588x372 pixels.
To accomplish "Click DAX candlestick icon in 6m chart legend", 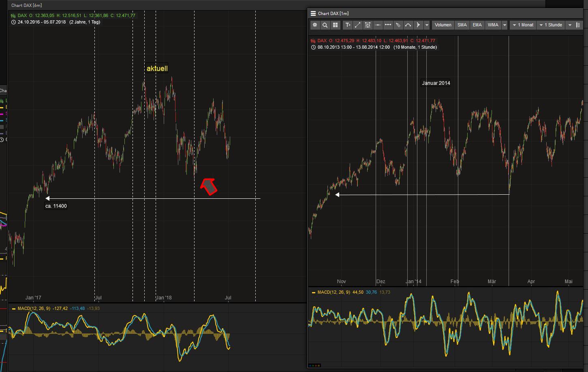I will [x=13, y=16].
